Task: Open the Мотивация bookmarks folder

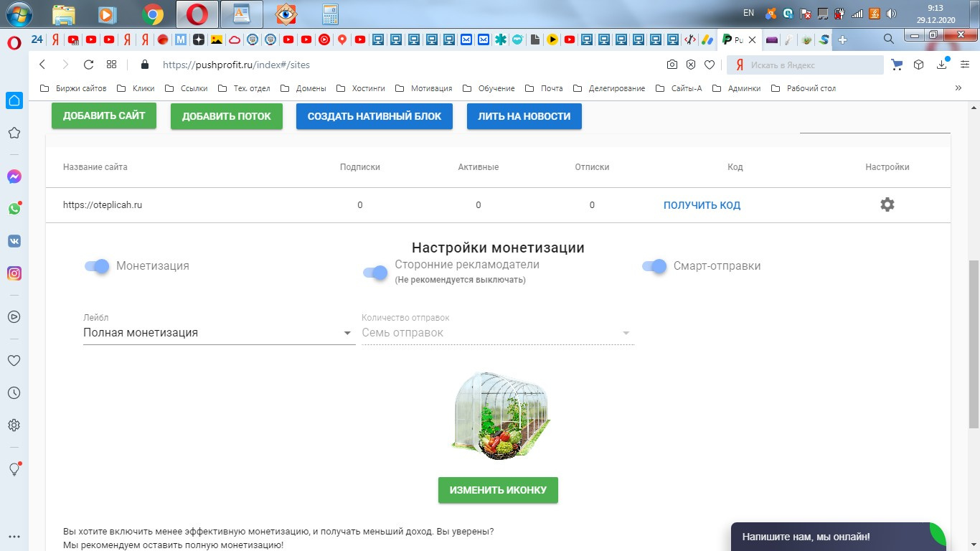Action: coord(423,88)
